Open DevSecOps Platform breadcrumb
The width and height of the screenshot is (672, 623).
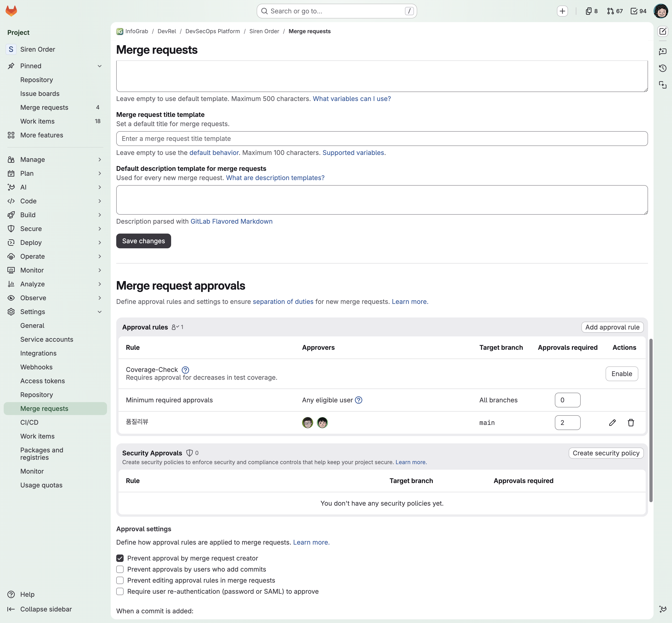point(212,31)
